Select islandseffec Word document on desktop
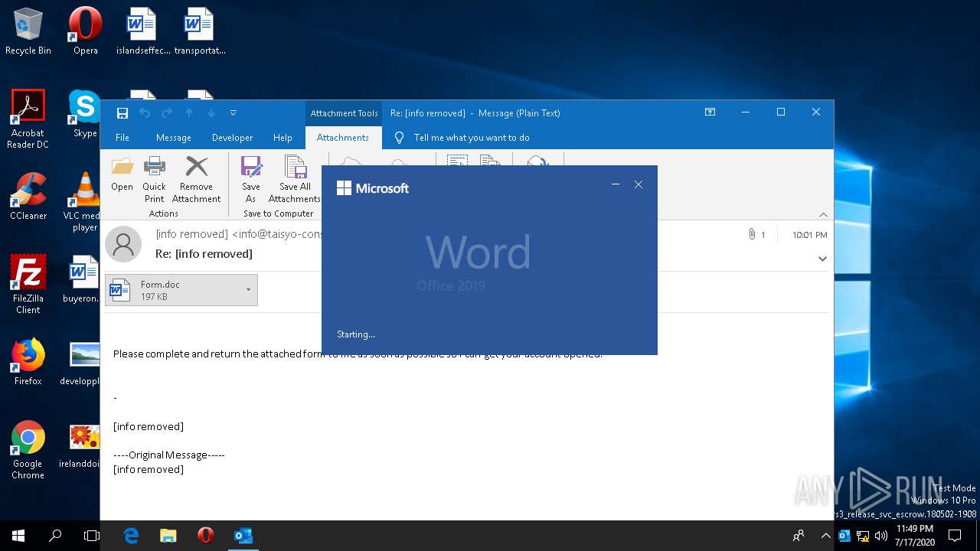This screenshot has height=551, width=980. coord(143,31)
